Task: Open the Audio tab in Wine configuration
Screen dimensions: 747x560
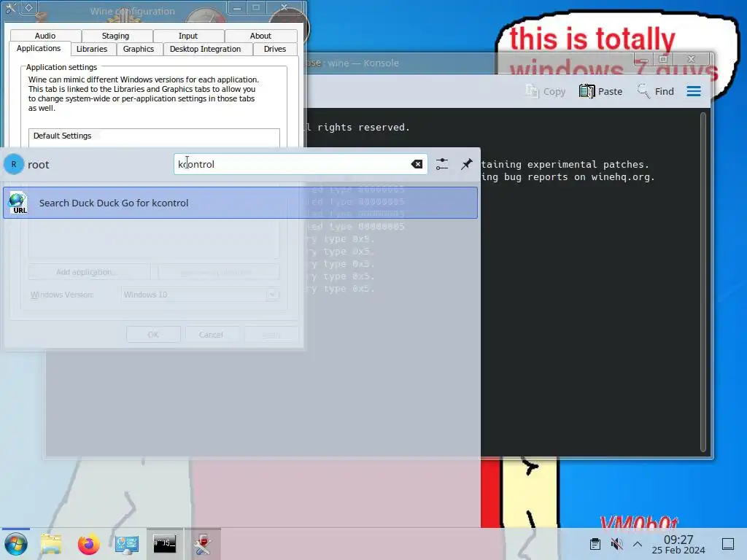Action: click(x=45, y=36)
